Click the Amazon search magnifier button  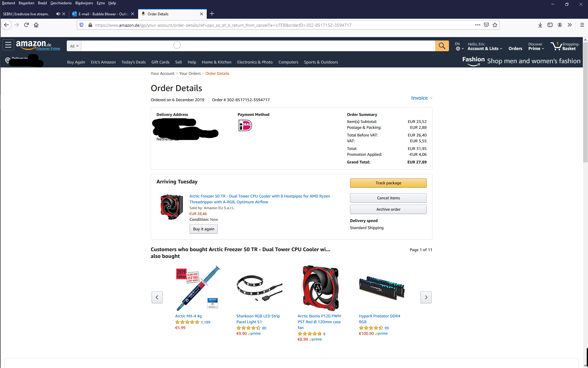(x=442, y=46)
